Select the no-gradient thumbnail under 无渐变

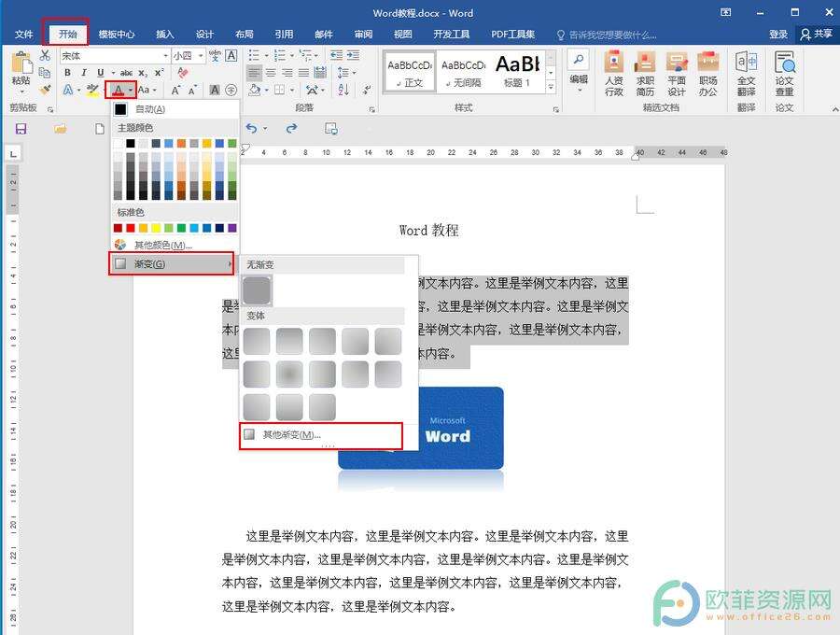258,290
